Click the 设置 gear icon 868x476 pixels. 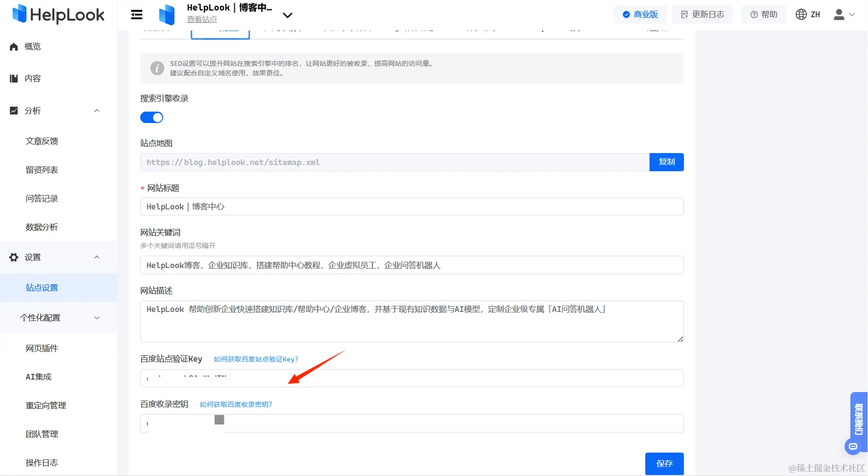coord(14,257)
